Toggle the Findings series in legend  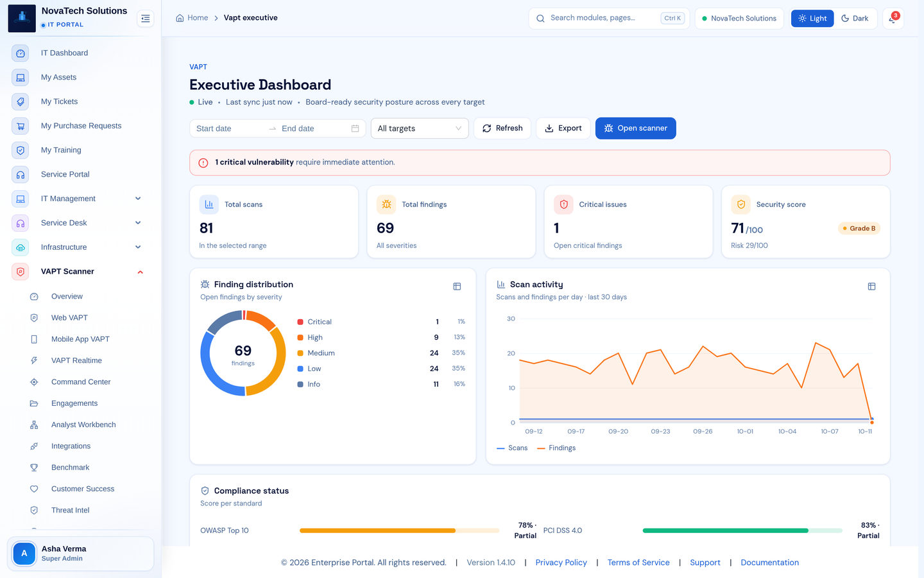[x=556, y=448]
